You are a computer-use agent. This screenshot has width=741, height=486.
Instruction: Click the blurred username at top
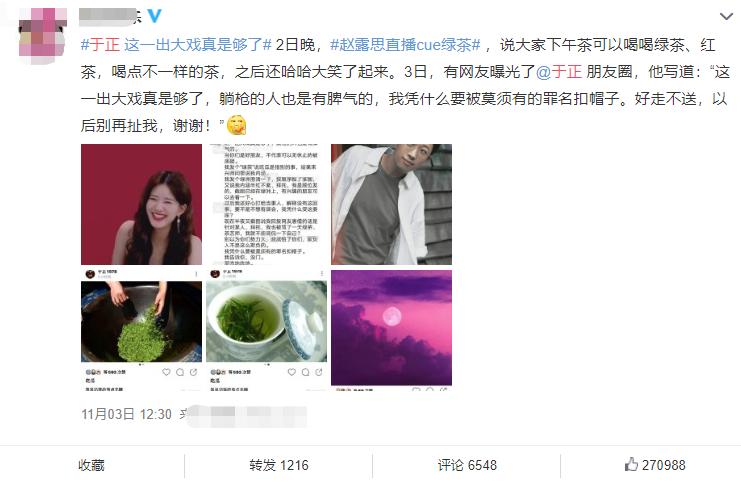pyautogui.click(x=110, y=16)
